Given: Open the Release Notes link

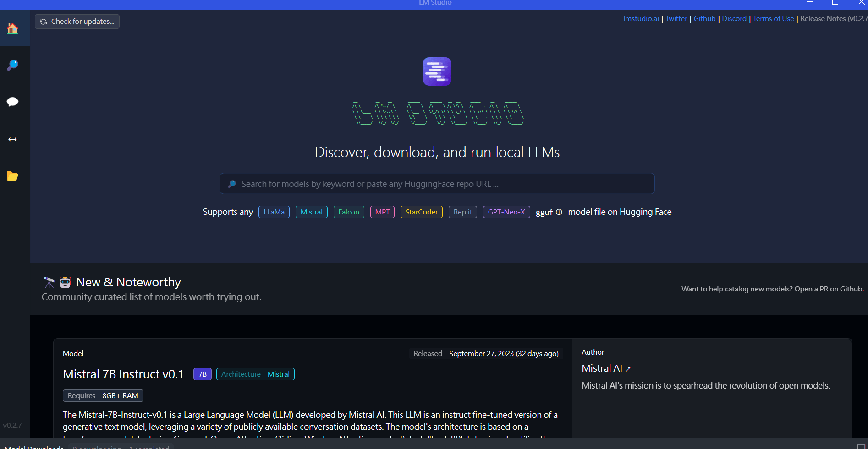Looking at the screenshot, I should pyautogui.click(x=834, y=19).
